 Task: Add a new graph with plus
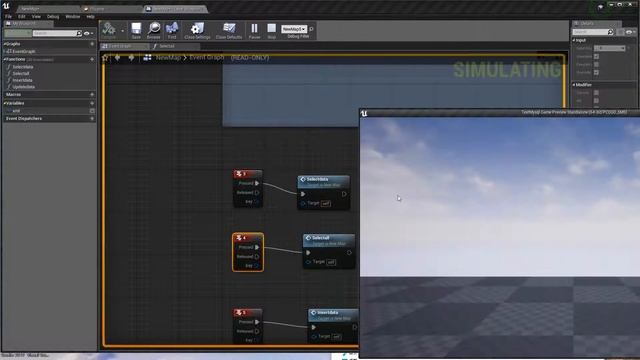point(92,44)
